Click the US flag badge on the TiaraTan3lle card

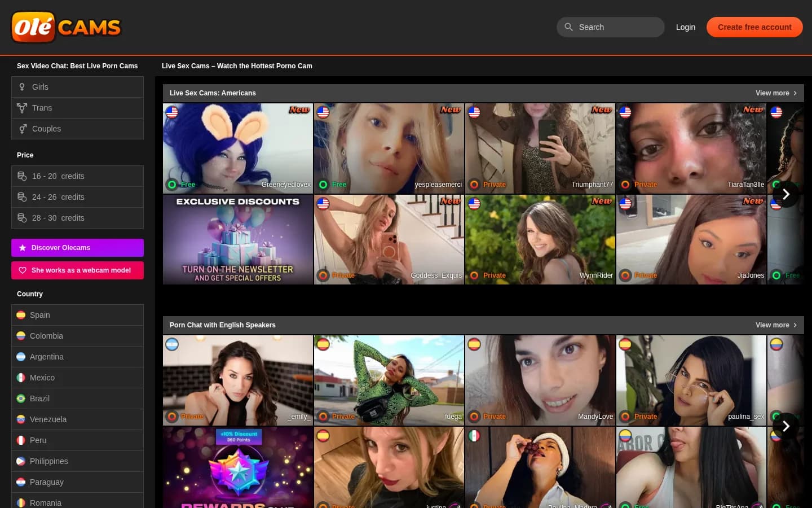[625, 112]
